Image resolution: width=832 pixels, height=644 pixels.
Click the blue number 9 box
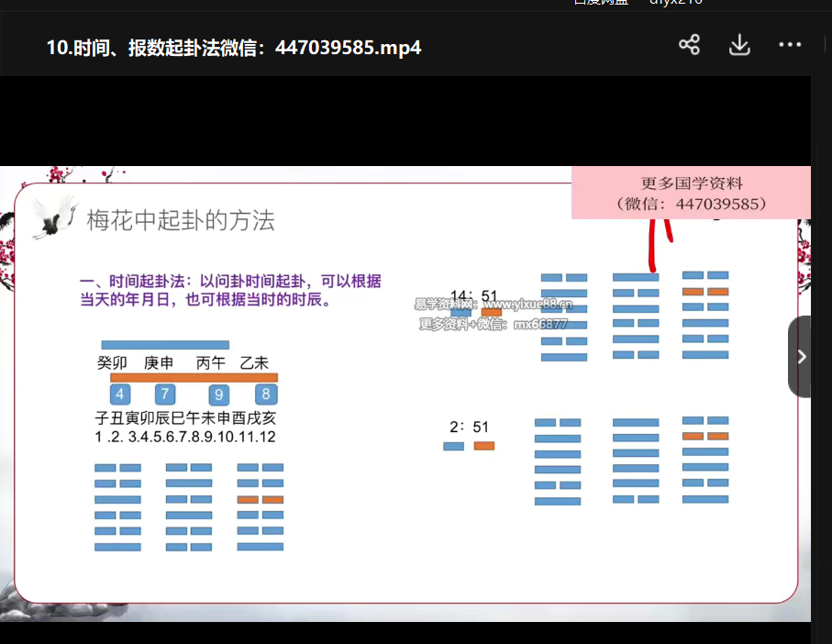pos(218,394)
